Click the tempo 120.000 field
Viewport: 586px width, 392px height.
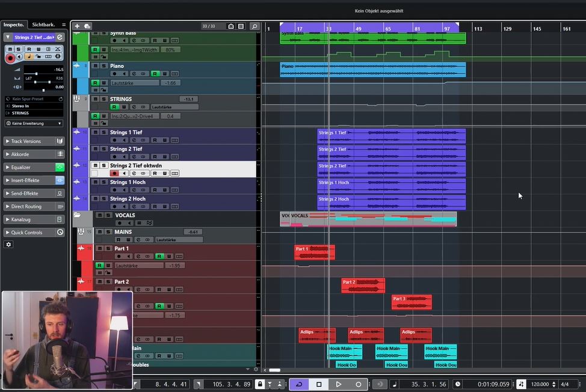tap(540, 384)
